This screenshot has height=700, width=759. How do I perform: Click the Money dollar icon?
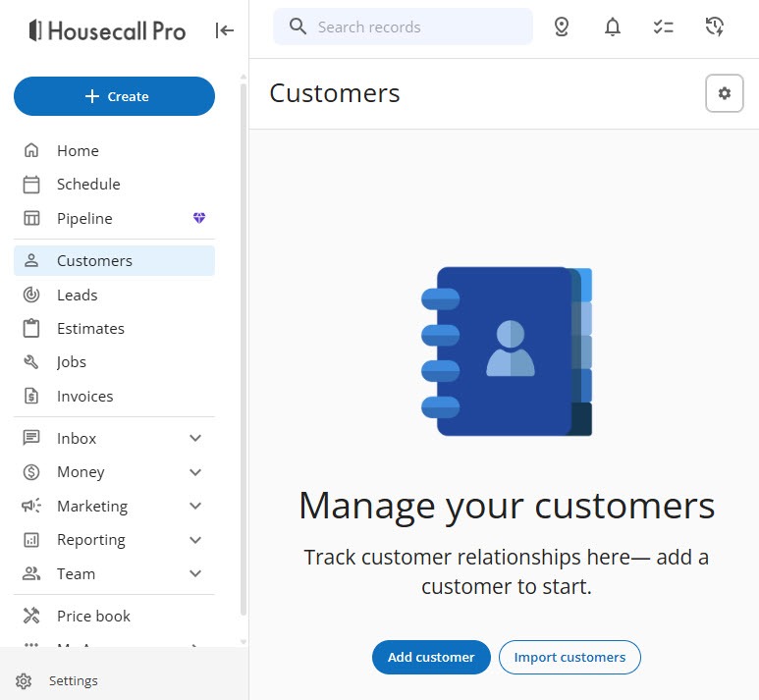point(31,472)
